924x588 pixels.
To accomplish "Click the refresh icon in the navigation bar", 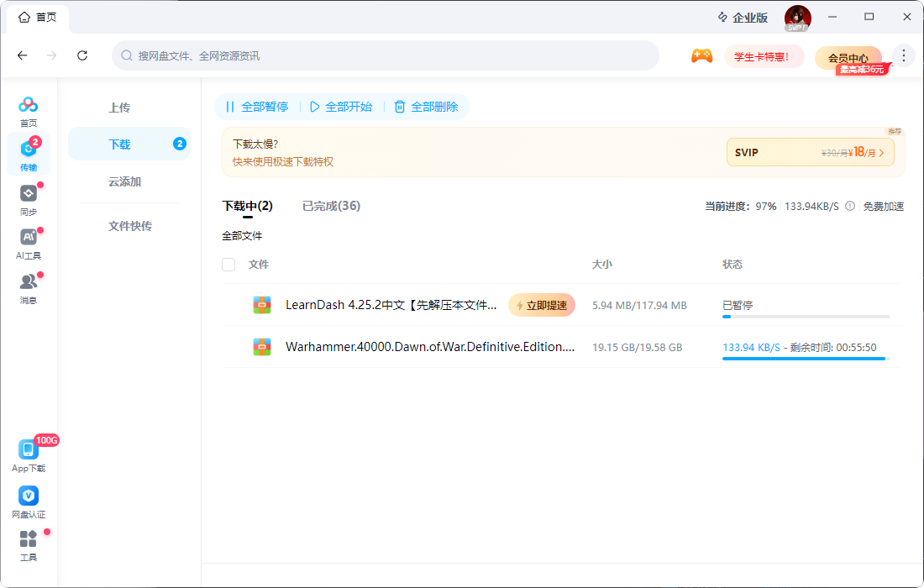I will coord(82,55).
